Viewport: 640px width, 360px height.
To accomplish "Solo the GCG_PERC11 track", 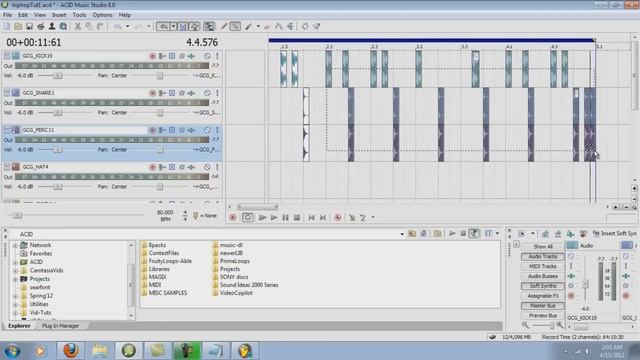I will 217,130.
